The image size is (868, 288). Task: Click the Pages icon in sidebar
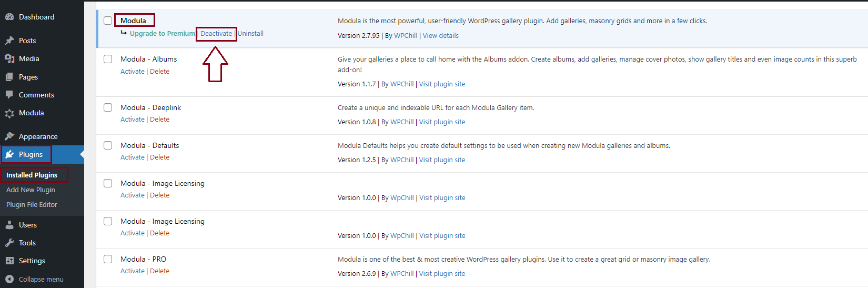(9, 77)
